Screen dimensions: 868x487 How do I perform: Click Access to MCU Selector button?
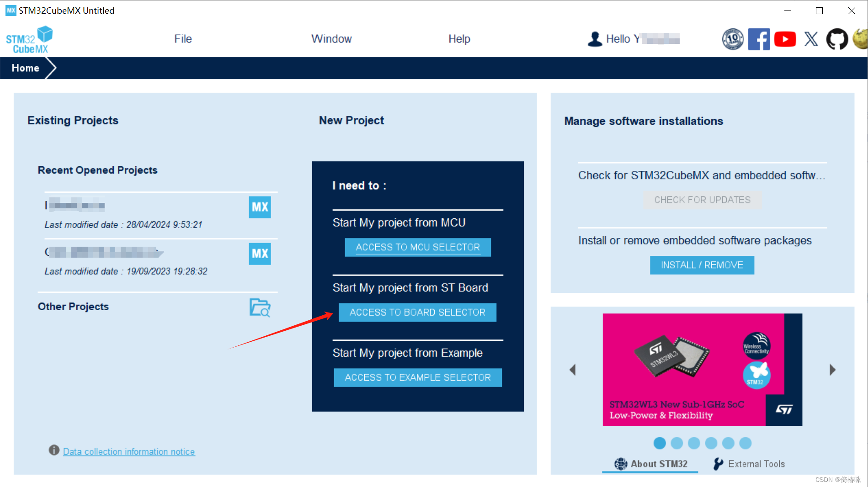(418, 247)
